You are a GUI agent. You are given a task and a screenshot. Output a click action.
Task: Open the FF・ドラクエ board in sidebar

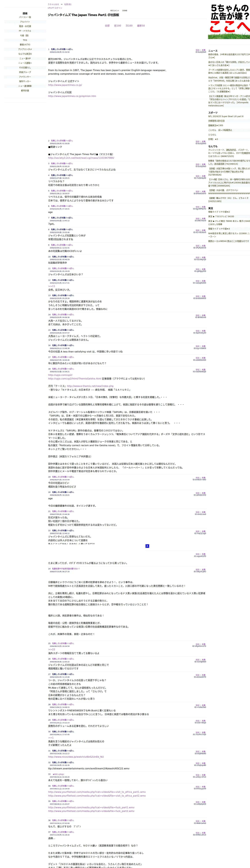click(25, 31)
